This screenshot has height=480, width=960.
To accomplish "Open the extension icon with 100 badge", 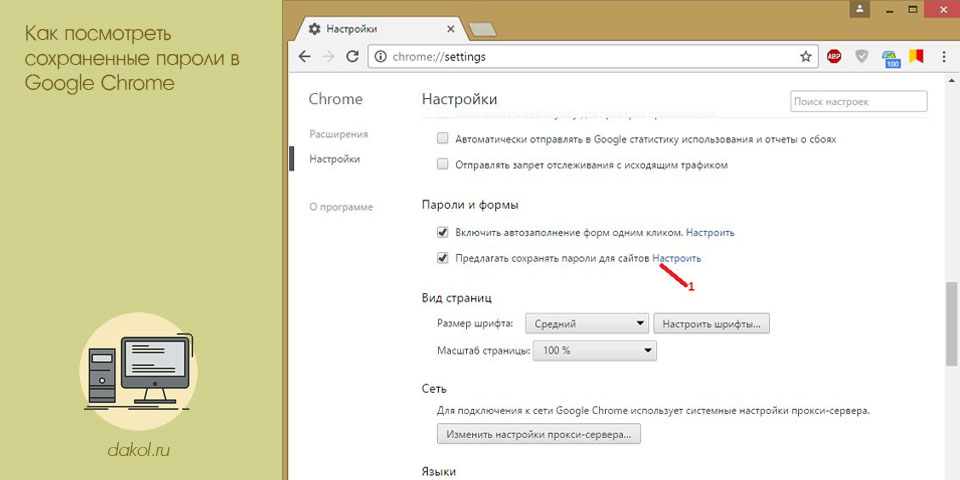I will click(x=891, y=58).
